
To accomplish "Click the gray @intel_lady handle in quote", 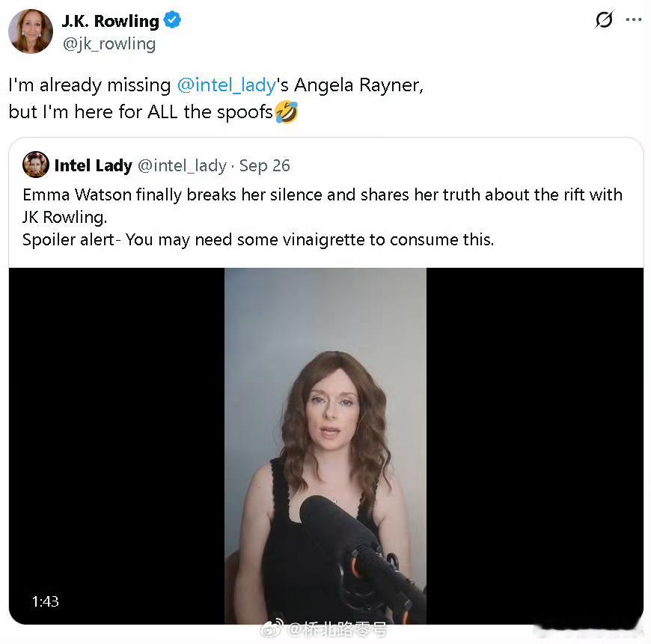I will coord(183,166).
